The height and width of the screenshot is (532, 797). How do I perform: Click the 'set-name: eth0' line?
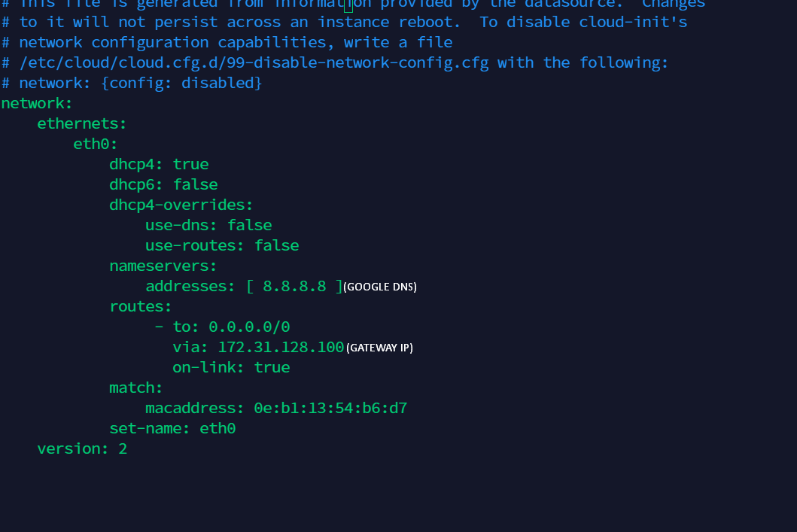[x=172, y=428]
